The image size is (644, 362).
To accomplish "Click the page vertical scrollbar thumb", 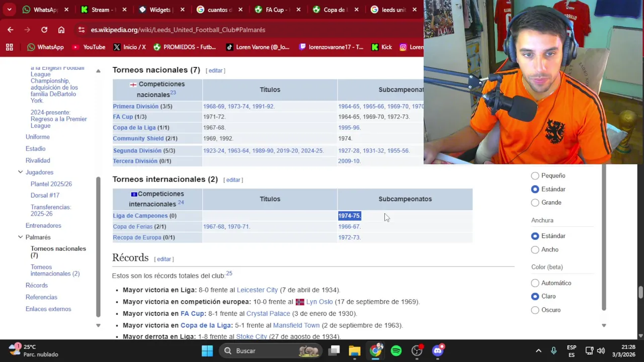I will (x=640, y=293).
